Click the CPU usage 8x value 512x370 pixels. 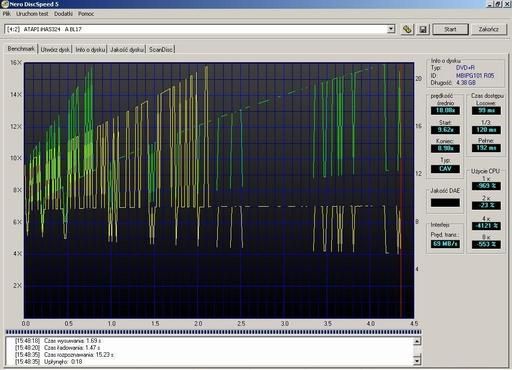486,244
